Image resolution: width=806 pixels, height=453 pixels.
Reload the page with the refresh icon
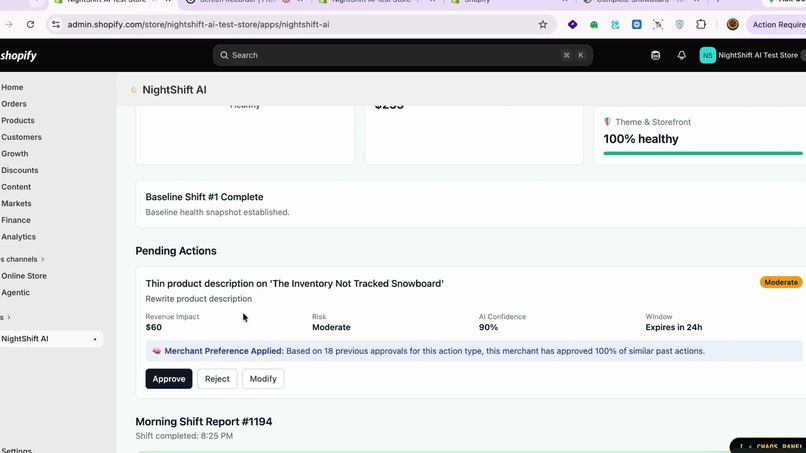point(30,24)
